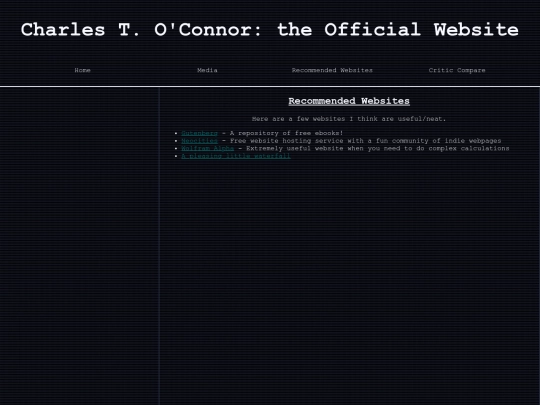Click the 'Free website hosting service' description text
This screenshot has width=540, height=405.
pyautogui.click(x=365, y=141)
